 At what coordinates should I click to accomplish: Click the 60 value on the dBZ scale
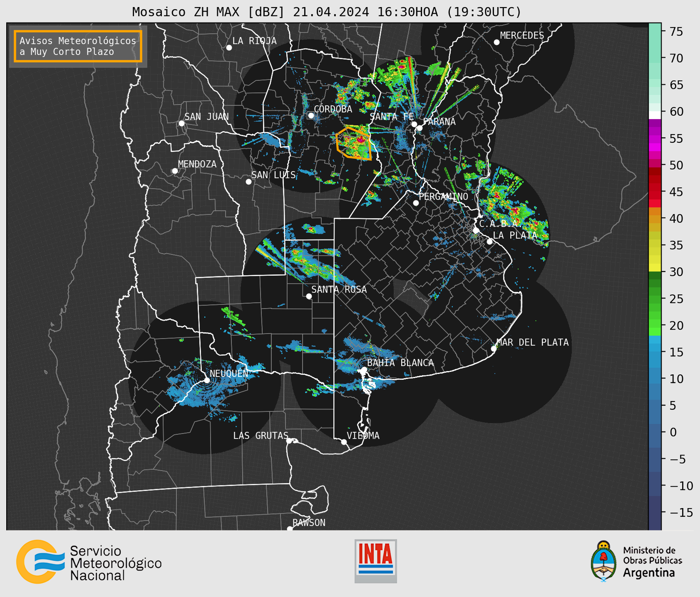[676, 112]
